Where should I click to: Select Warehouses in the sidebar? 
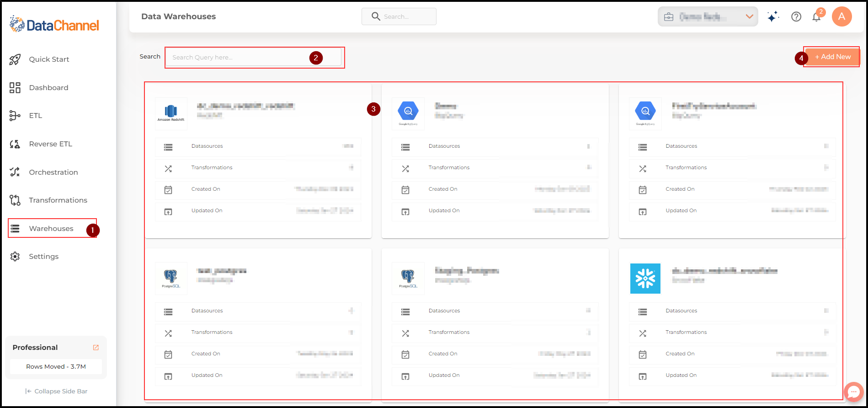coord(51,229)
